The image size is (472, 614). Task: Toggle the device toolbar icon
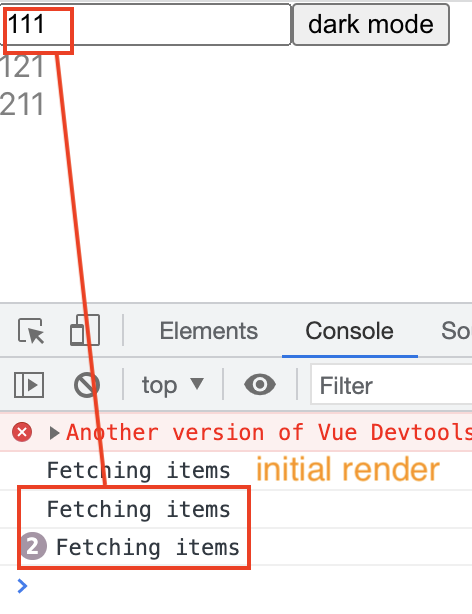click(x=85, y=330)
